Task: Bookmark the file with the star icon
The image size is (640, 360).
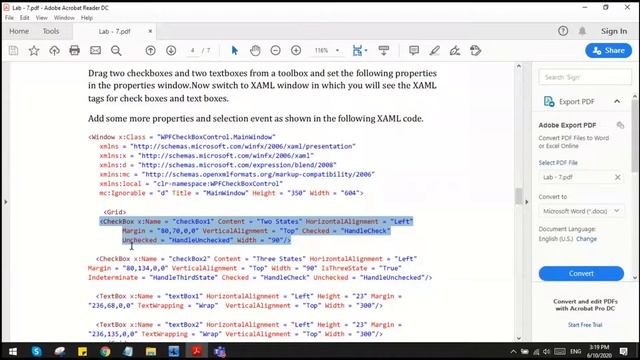Action: pos(34,51)
